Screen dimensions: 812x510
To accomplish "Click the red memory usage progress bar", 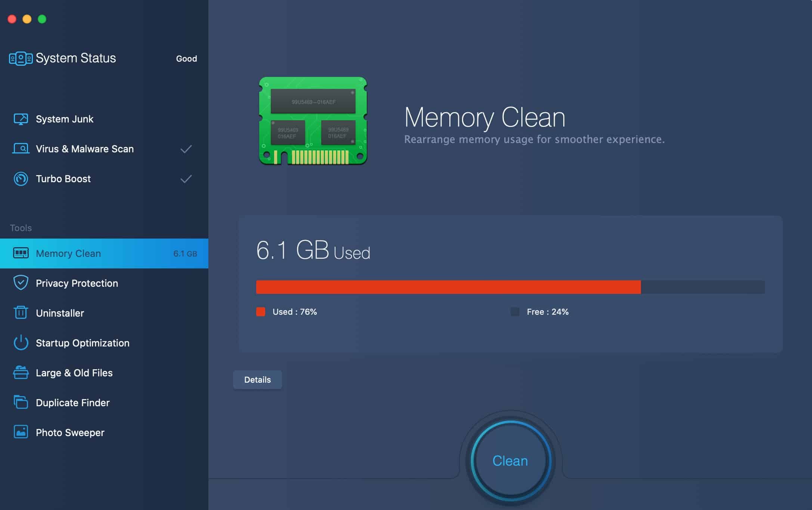I will [448, 286].
